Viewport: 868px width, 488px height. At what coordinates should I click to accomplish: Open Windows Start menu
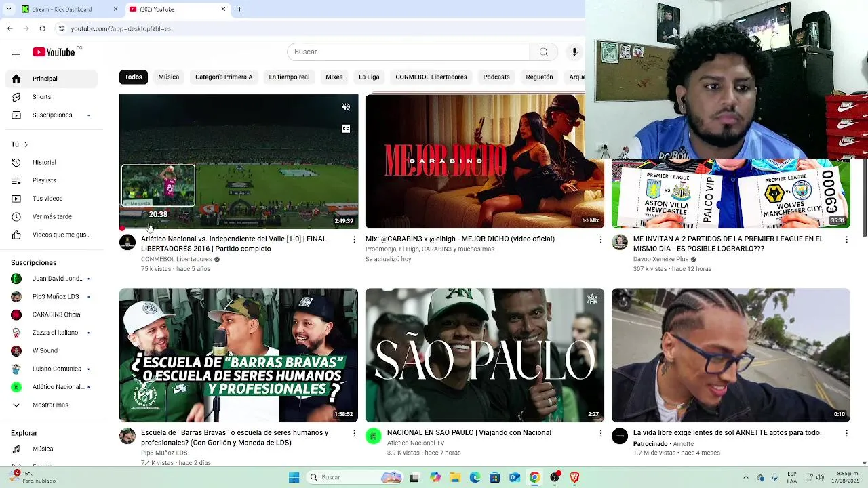tap(294, 478)
